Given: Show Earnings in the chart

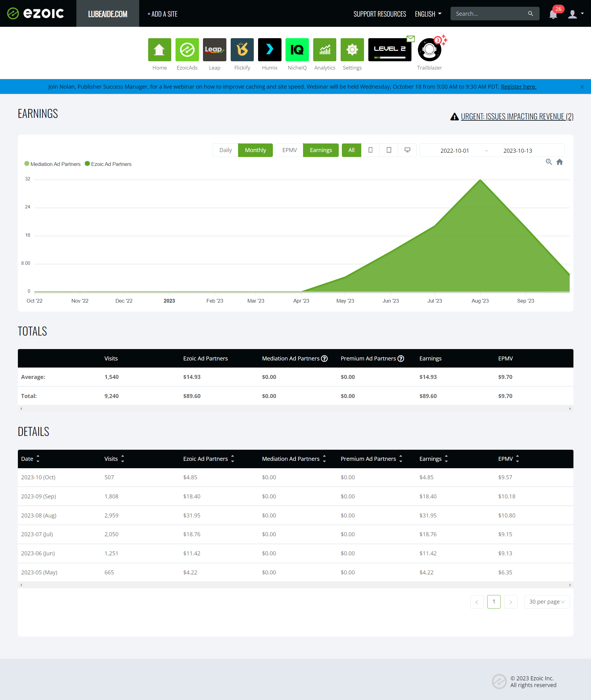Looking at the screenshot, I should pyautogui.click(x=321, y=150).
